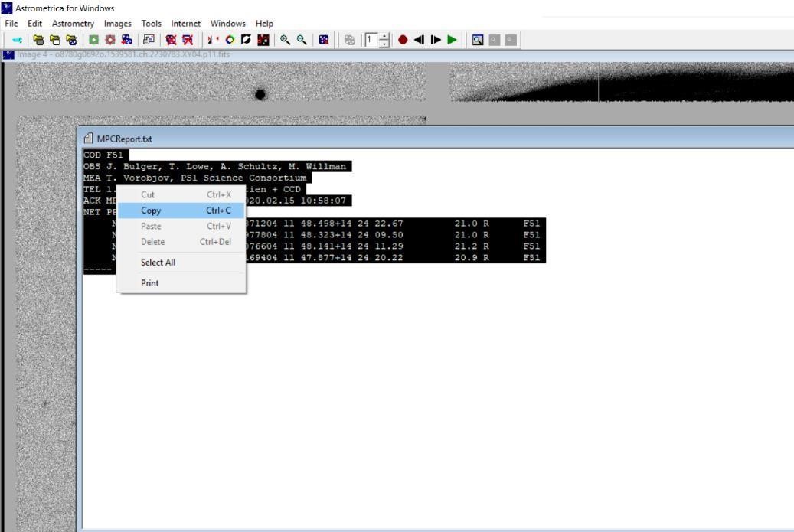The width and height of the screenshot is (794, 532).
Task: Click the second folder icon in the toolbar
Action: tap(54, 40)
